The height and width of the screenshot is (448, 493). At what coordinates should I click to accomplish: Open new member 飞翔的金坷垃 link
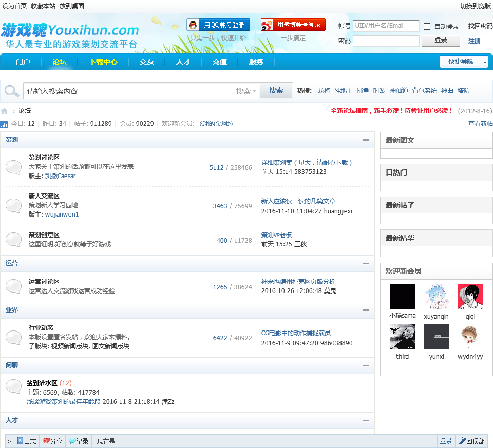point(215,124)
